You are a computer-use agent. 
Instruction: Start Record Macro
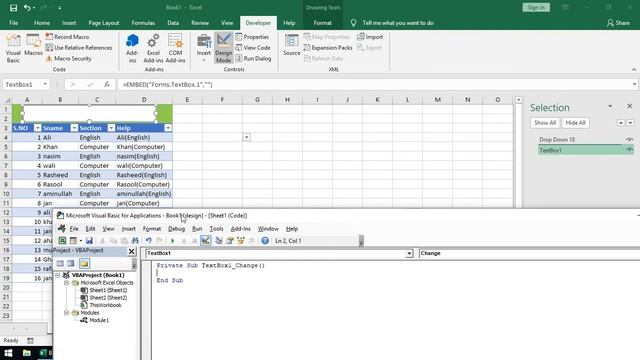(67, 37)
